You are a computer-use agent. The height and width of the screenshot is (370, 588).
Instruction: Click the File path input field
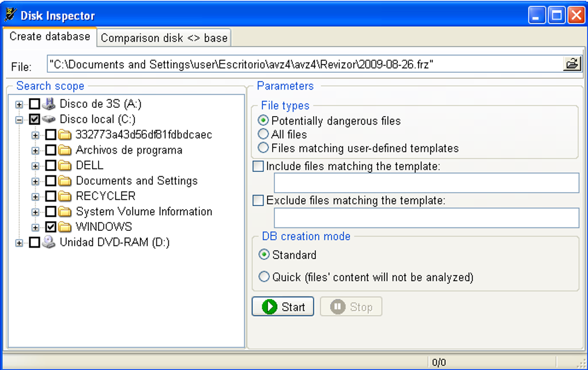click(x=305, y=64)
